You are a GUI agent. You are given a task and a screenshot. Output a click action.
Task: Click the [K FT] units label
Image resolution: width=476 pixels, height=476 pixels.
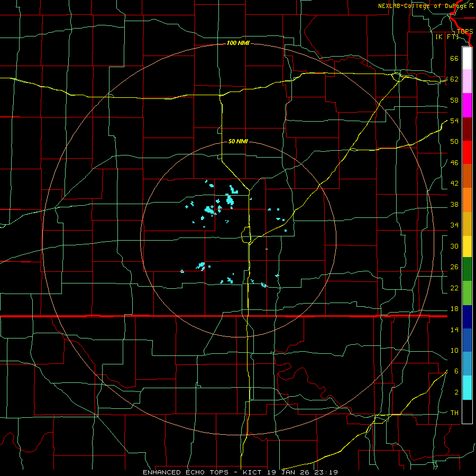pyautogui.click(x=447, y=37)
